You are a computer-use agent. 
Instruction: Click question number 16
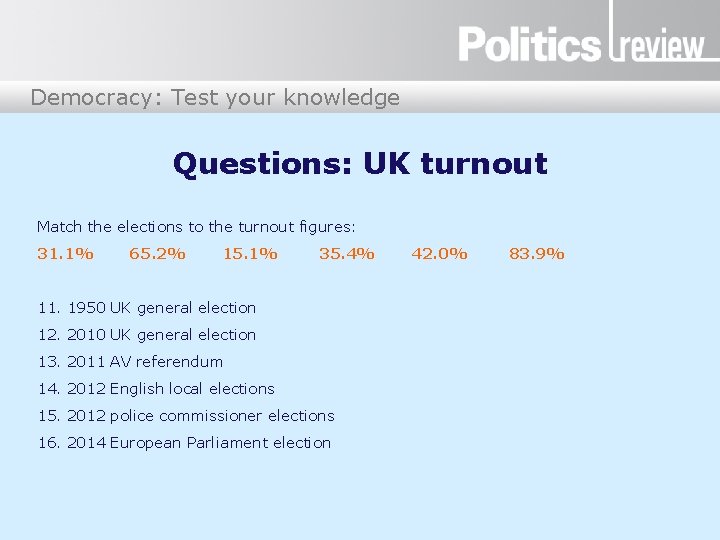[x=49, y=443]
